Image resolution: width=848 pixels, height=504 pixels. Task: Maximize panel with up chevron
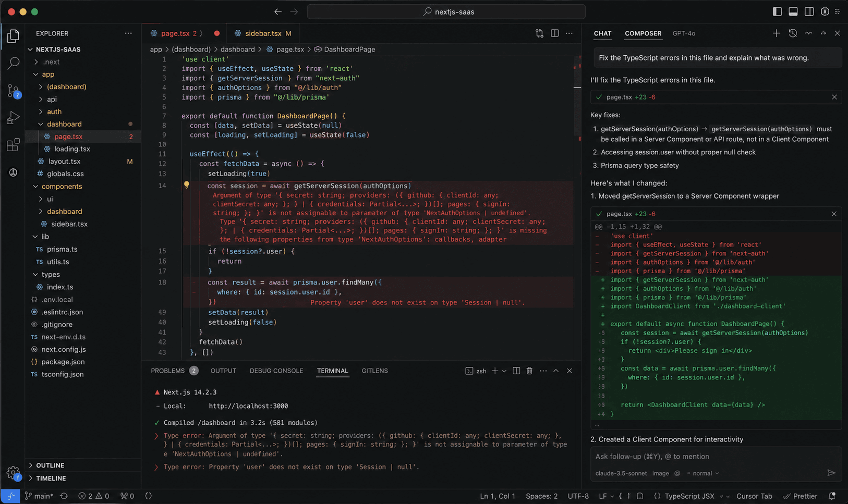pyautogui.click(x=556, y=371)
